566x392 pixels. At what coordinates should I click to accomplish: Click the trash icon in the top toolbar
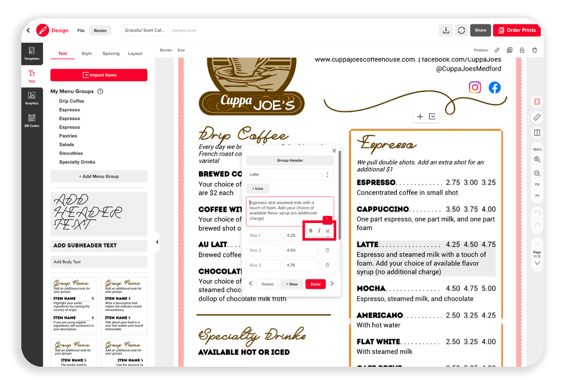coord(535,50)
